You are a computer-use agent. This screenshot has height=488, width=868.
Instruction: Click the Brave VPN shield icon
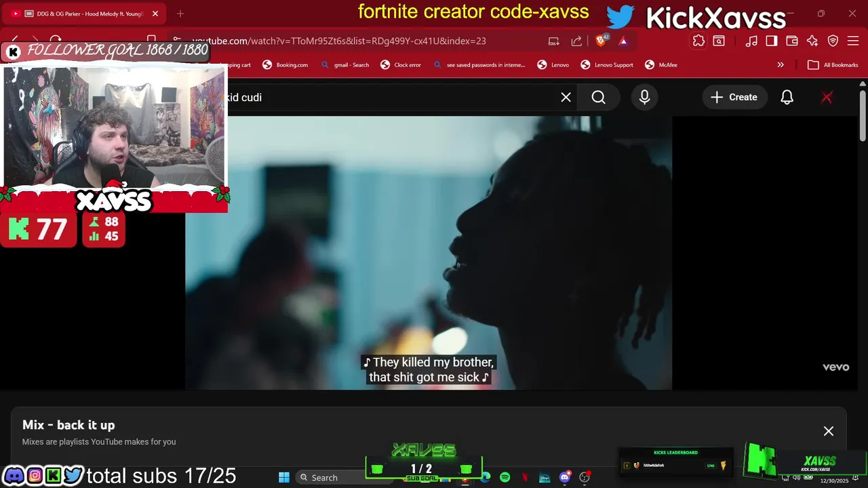(x=833, y=41)
